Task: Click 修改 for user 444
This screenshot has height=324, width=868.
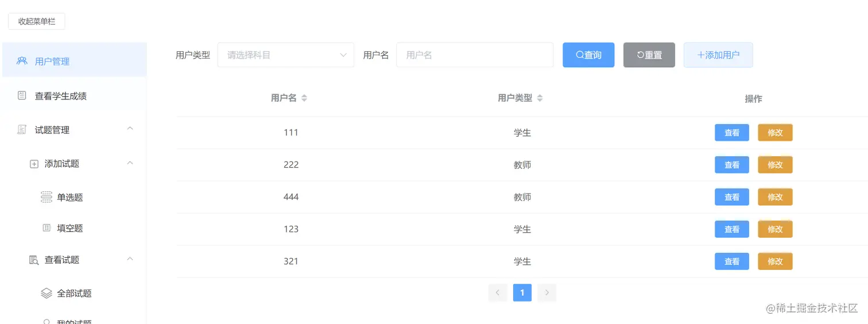Action: click(776, 197)
